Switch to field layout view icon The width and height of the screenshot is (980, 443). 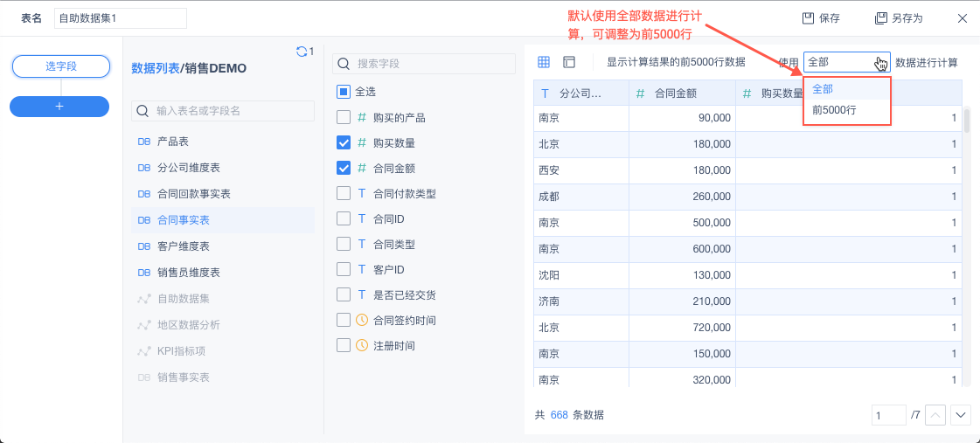(569, 62)
